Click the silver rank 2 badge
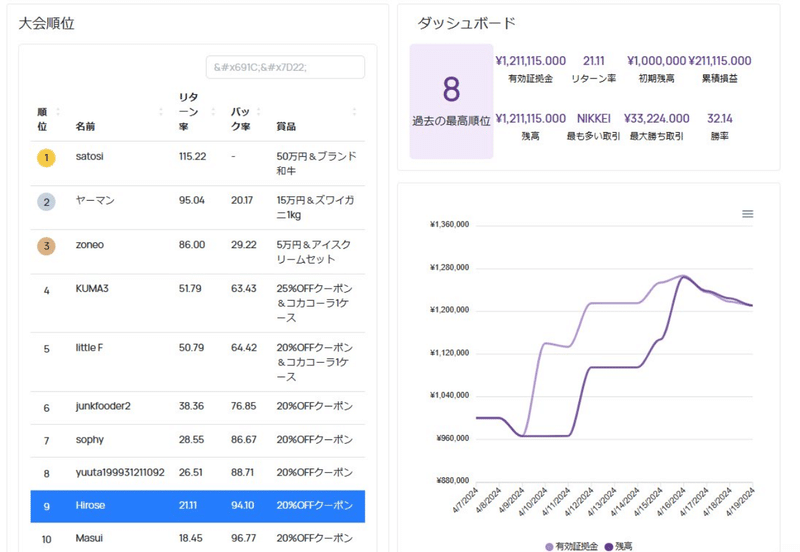800x552 pixels. [46, 202]
